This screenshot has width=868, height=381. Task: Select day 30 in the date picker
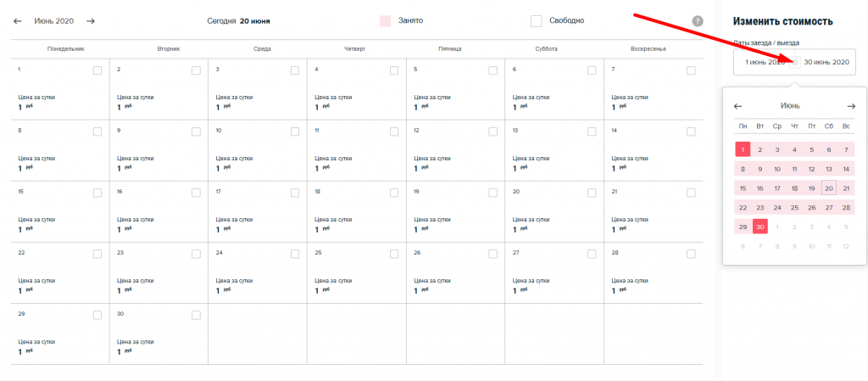tap(759, 227)
